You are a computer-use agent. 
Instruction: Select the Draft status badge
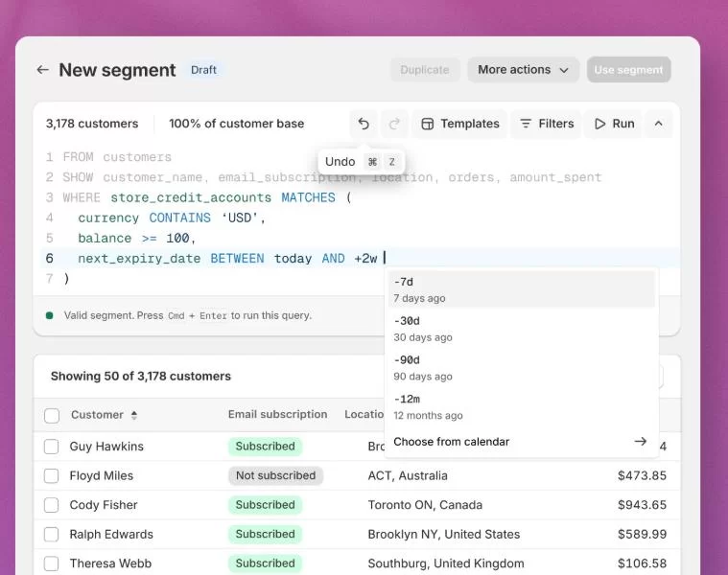click(204, 70)
